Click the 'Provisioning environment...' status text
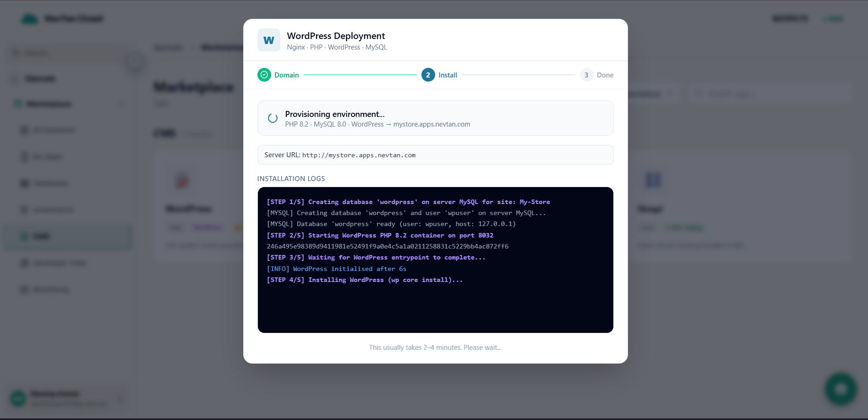The image size is (868, 420). 335,114
